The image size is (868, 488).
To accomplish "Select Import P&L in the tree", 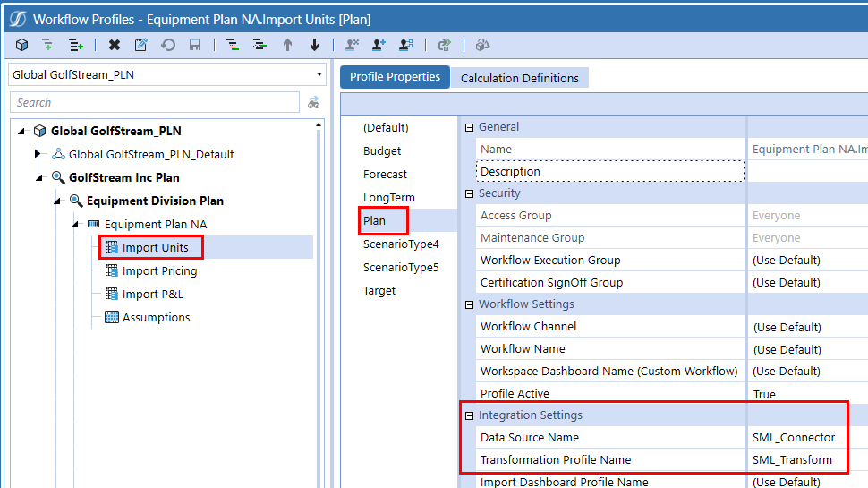I will (153, 294).
